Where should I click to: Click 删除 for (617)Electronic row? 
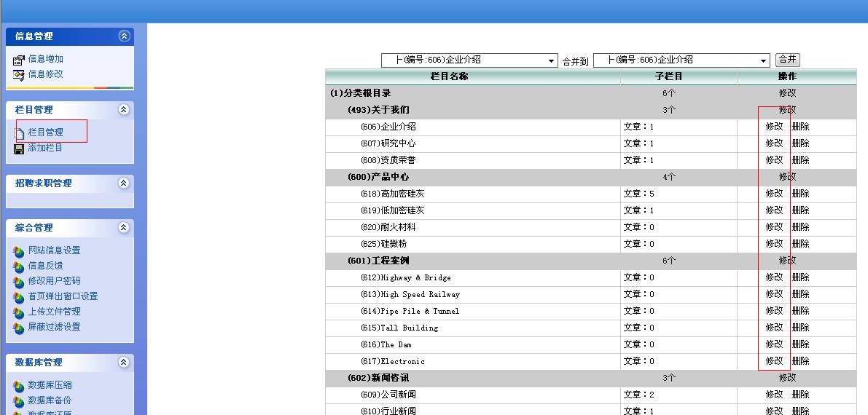point(800,360)
